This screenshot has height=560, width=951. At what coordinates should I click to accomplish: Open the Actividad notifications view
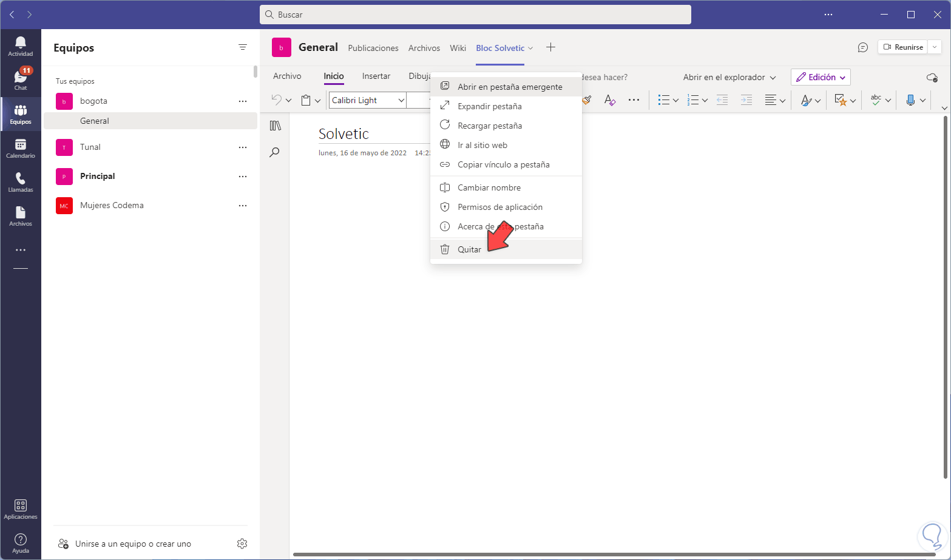pos(21,46)
